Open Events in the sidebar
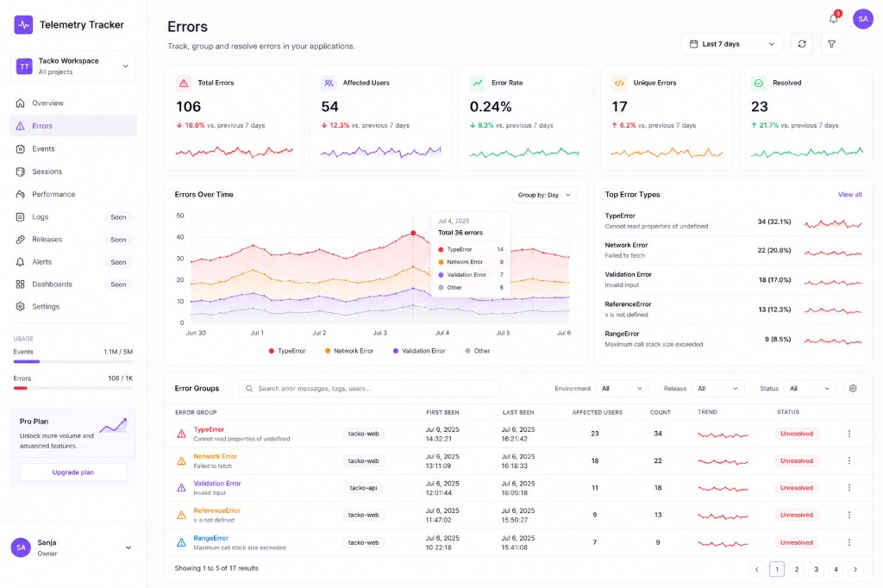883x588 pixels. pyautogui.click(x=73, y=148)
